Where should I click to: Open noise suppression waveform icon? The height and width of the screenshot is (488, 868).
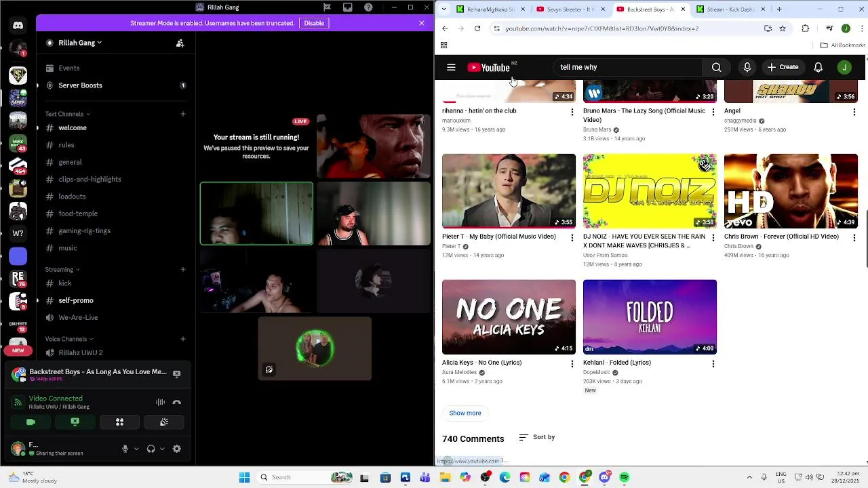coord(161,403)
